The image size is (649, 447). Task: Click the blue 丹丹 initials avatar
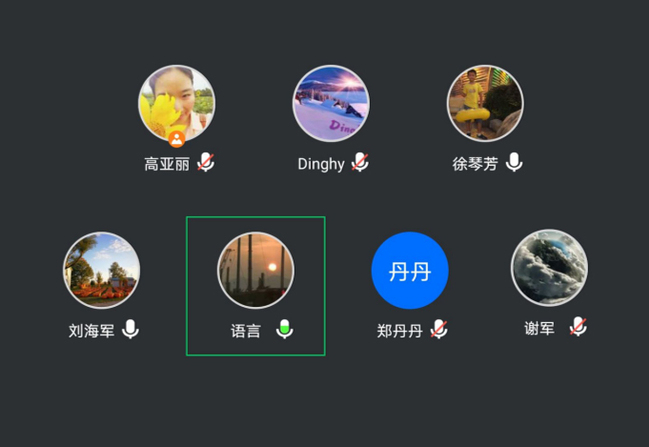[410, 270]
